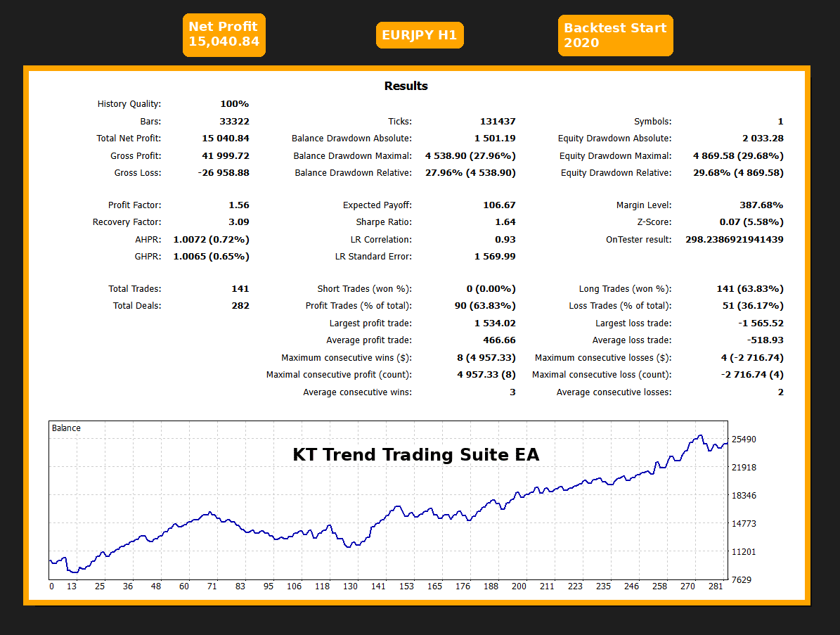
Task: Select Profit Trades value 90 (63.83%)
Action: pyautogui.click(x=485, y=305)
